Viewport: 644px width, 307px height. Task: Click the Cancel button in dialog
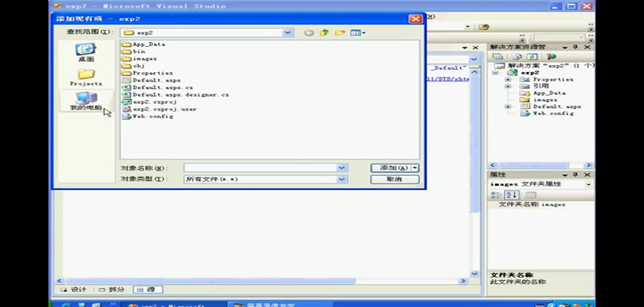[394, 179]
